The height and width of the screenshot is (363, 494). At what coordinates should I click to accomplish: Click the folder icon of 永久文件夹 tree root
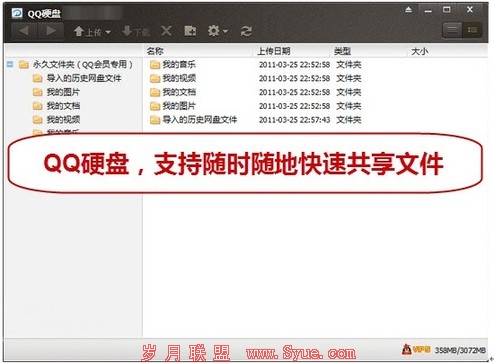point(24,64)
